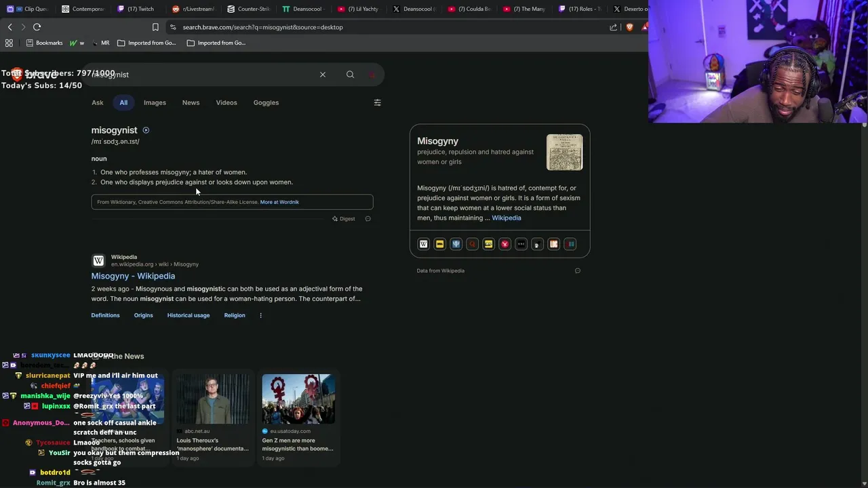The image size is (868, 488).
Task: Click the red bird icon in the infobox
Action: [x=505, y=244]
